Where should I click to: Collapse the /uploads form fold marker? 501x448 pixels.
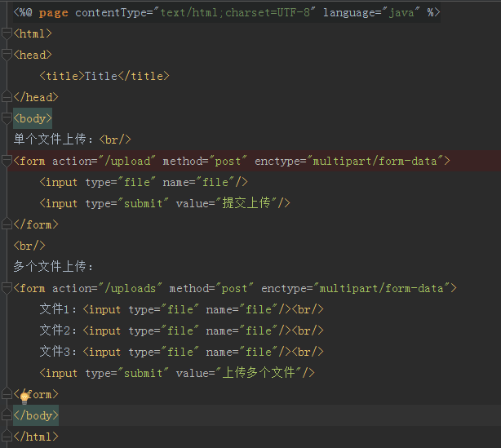click(7, 289)
